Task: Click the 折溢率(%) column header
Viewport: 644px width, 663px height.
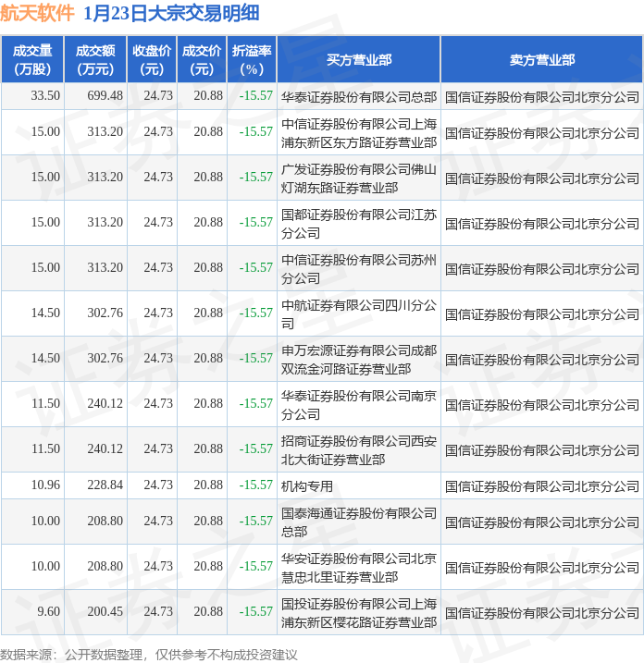Action: (251, 59)
